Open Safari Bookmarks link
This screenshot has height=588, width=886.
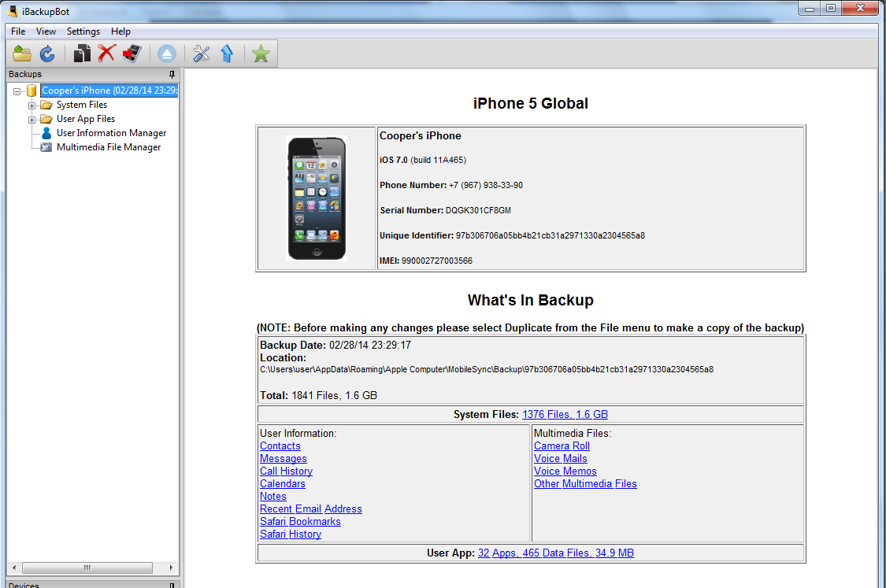300,521
